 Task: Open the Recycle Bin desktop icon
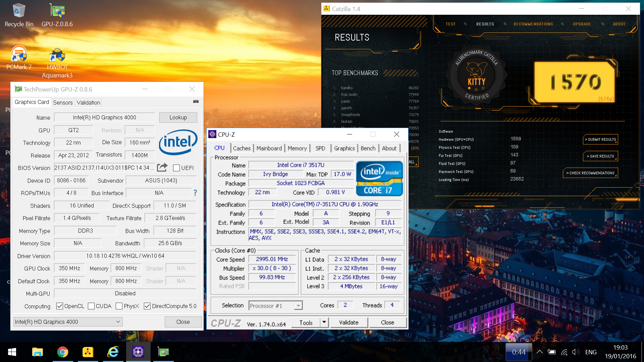[19, 15]
